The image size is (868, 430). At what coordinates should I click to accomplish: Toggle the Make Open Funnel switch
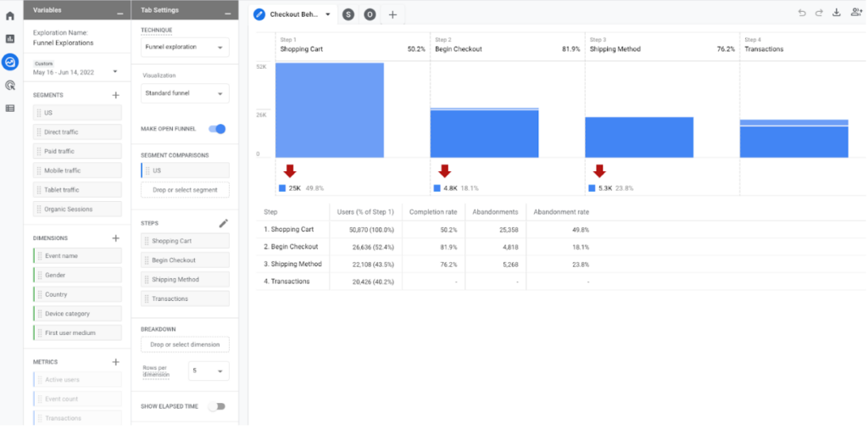(x=217, y=129)
